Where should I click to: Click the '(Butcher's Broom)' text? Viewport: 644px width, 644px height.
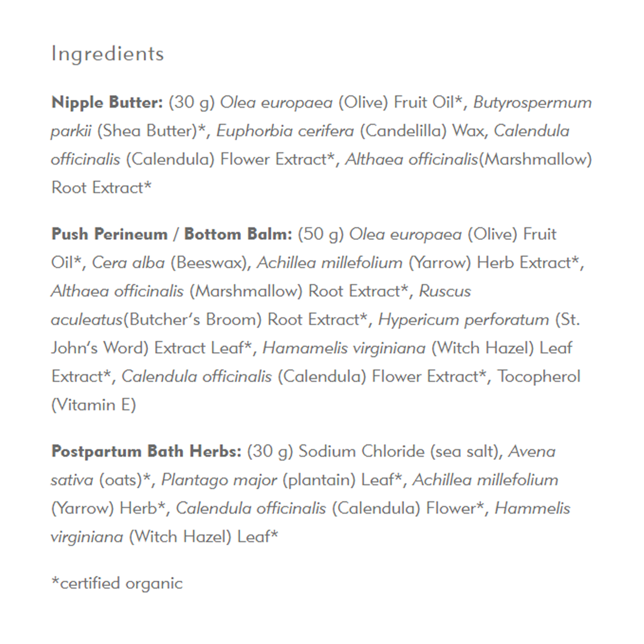[x=193, y=320]
